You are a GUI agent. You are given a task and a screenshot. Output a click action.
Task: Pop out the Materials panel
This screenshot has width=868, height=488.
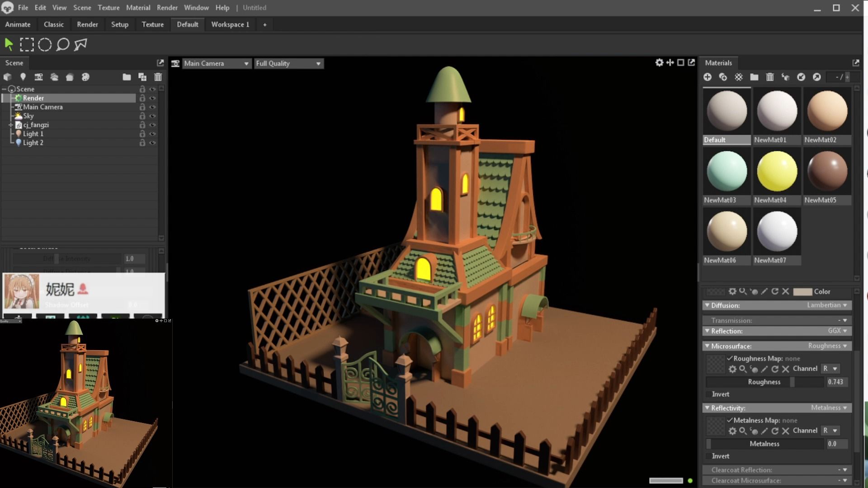pyautogui.click(x=856, y=63)
